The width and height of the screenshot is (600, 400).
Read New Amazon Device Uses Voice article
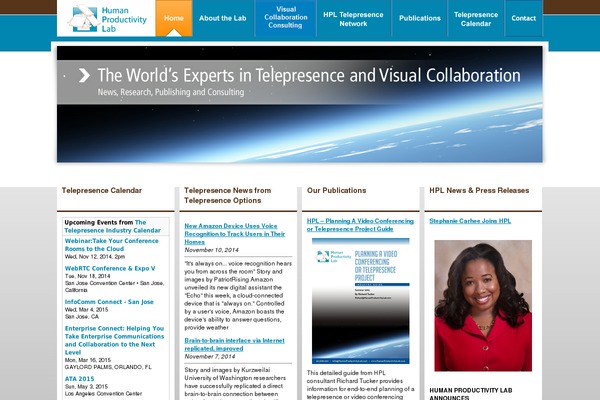pos(235,234)
